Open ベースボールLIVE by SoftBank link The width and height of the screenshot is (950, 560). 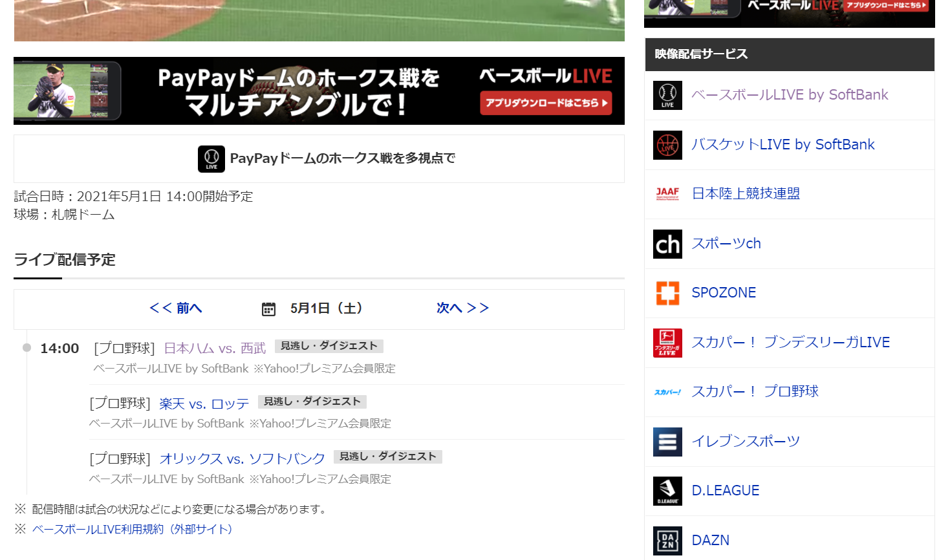[x=790, y=94]
